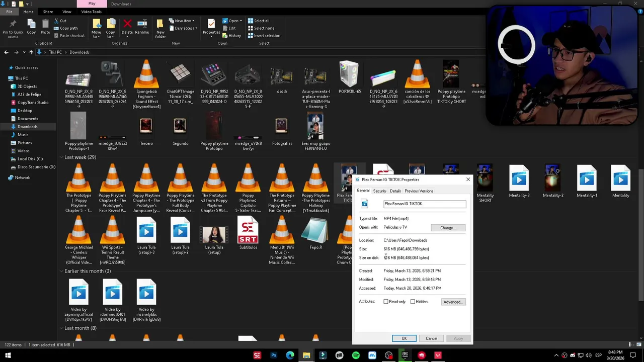Go up one folder level arrow
This screenshot has height=362, width=644.
31,52
